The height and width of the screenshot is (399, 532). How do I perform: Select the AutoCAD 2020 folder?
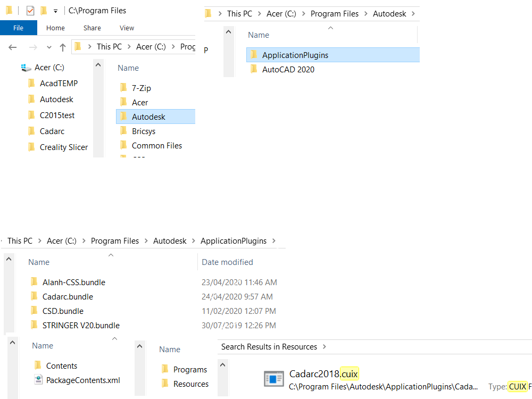tap(288, 69)
